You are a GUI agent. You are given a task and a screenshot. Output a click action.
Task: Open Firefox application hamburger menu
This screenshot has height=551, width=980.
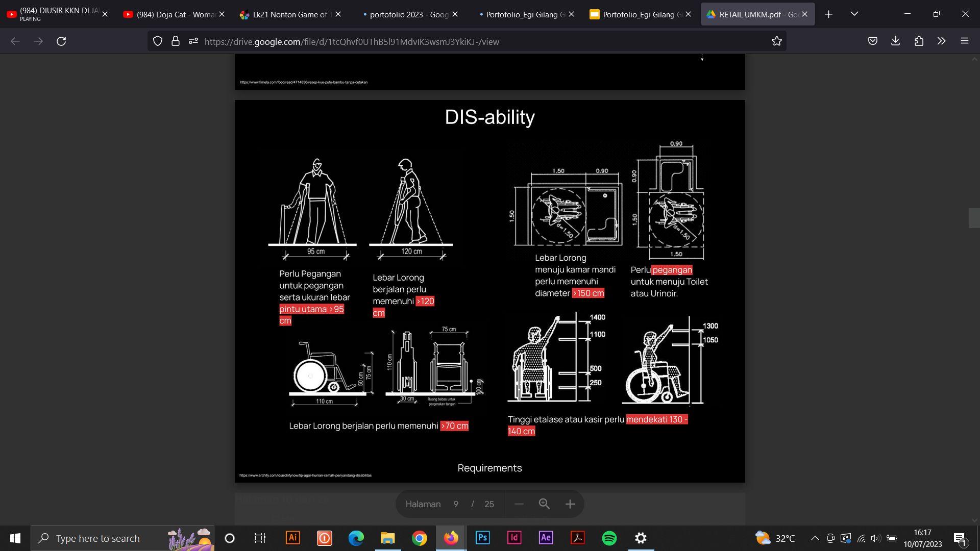point(964,41)
